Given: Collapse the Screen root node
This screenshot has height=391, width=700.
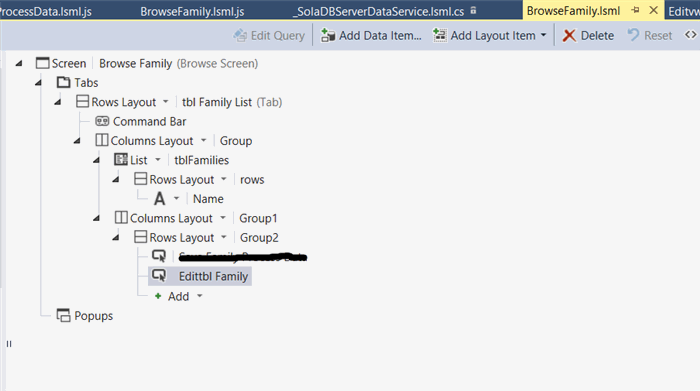Looking at the screenshot, I should (x=19, y=63).
